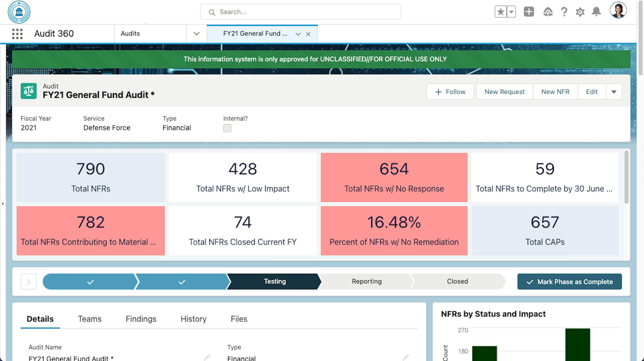Image resolution: width=644 pixels, height=361 pixels.
Task: Click the edit pencil beside Audit Name
Action: 207,357
